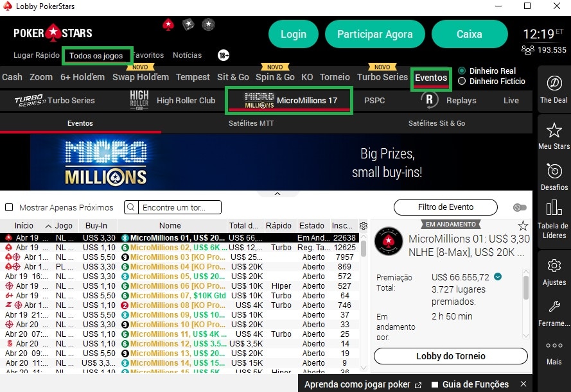Image resolution: width=571 pixels, height=392 pixels.
Task: Click the MicroMillions promotional banner
Action: 266,162
